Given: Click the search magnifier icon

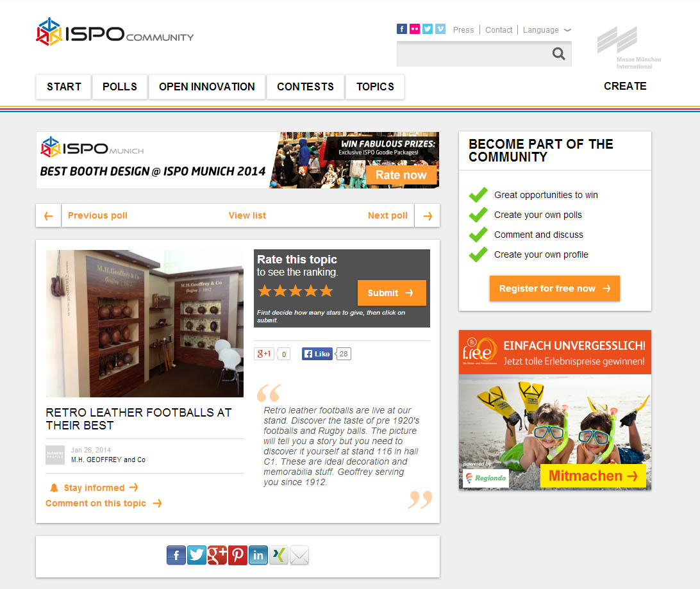Looking at the screenshot, I should pos(558,54).
